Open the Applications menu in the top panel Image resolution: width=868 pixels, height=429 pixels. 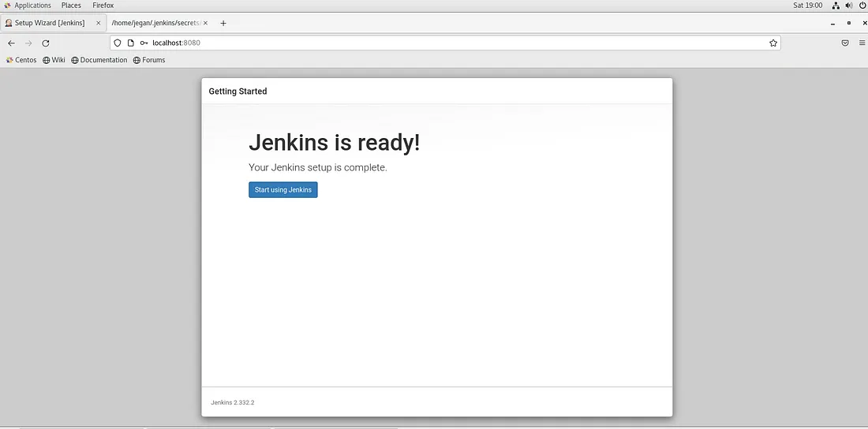click(28, 6)
